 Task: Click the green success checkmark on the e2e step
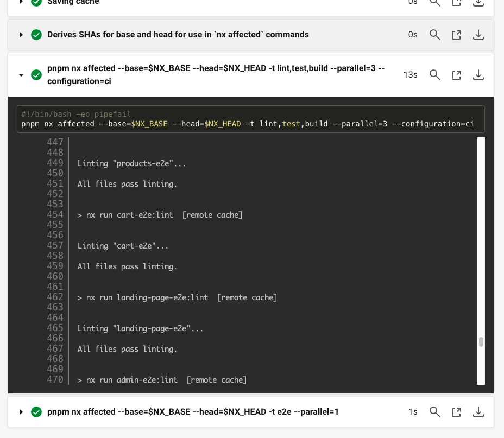(x=36, y=412)
